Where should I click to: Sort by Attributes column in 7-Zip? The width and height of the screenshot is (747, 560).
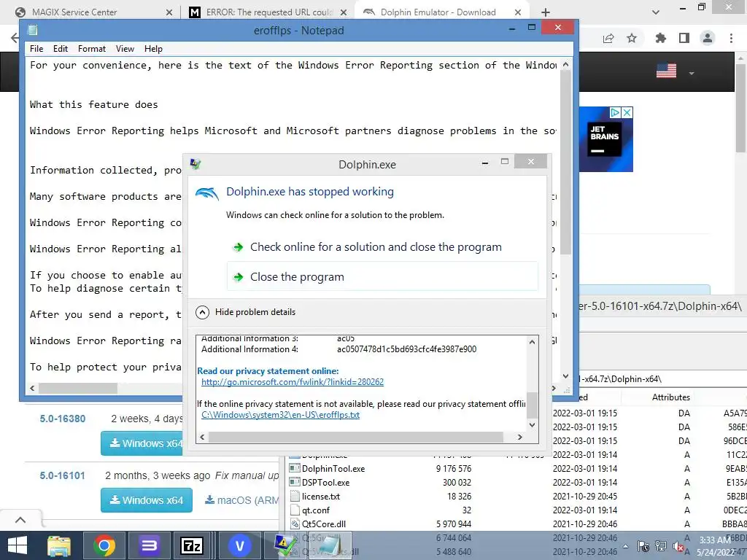pyautogui.click(x=671, y=397)
